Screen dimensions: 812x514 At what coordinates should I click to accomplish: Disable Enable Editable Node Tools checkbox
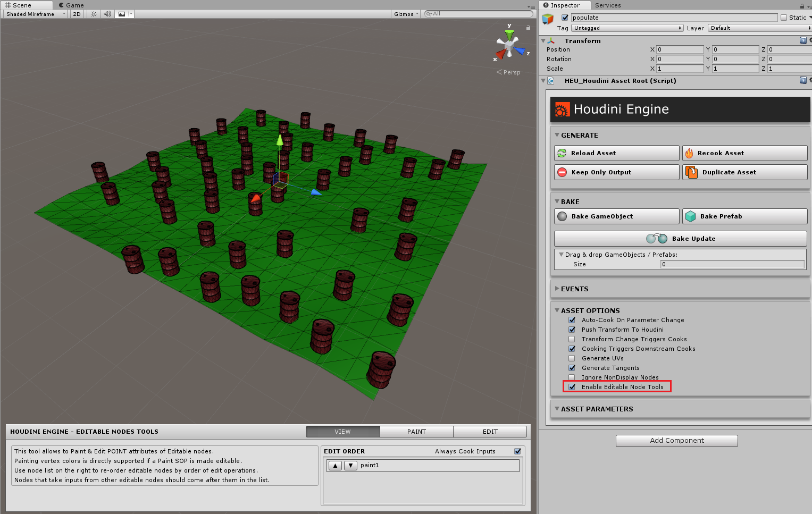point(572,387)
